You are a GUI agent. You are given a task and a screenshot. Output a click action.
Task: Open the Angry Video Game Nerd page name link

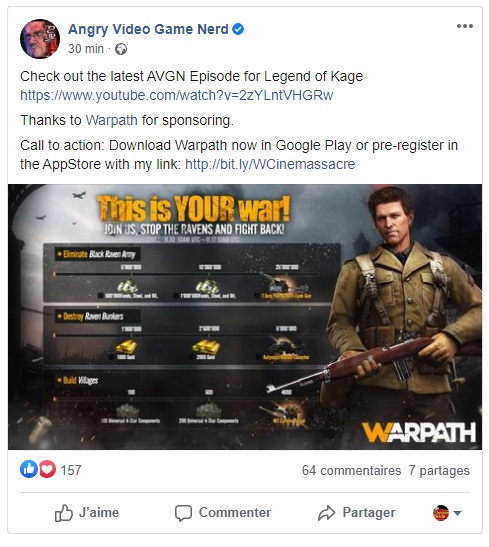148,29
